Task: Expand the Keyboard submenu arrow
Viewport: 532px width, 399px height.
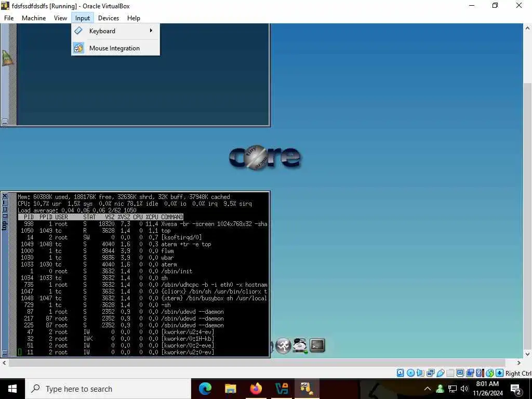Action: (151, 31)
